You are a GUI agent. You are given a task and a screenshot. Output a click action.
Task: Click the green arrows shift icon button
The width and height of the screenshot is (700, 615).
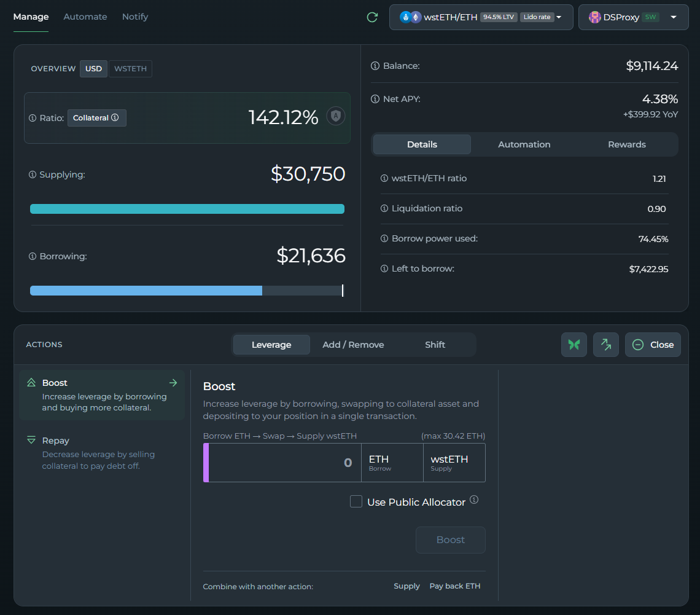pos(606,345)
